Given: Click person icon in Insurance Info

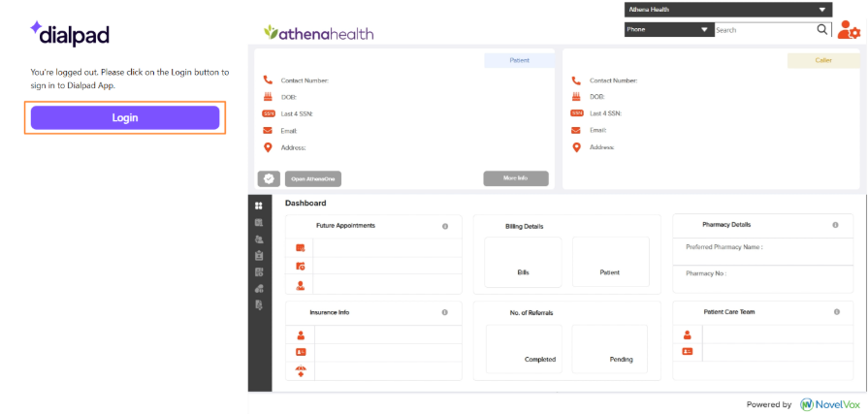Looking at the screenshot, I should (301, 334).
